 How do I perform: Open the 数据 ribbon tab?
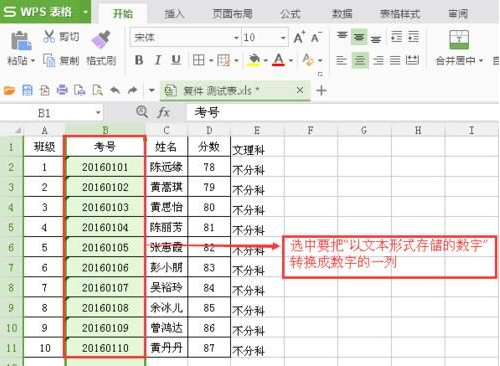pyautogui.click(x=342, y=14)
